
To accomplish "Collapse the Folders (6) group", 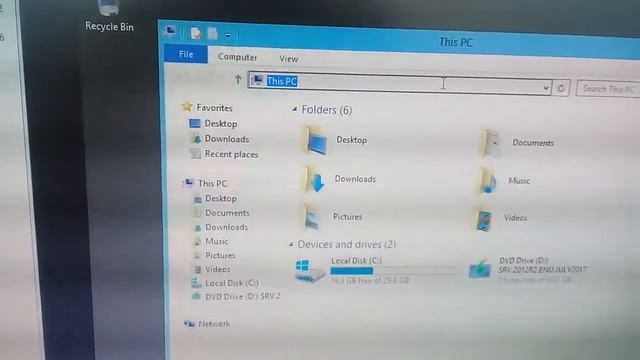I will tap(294, 109).
